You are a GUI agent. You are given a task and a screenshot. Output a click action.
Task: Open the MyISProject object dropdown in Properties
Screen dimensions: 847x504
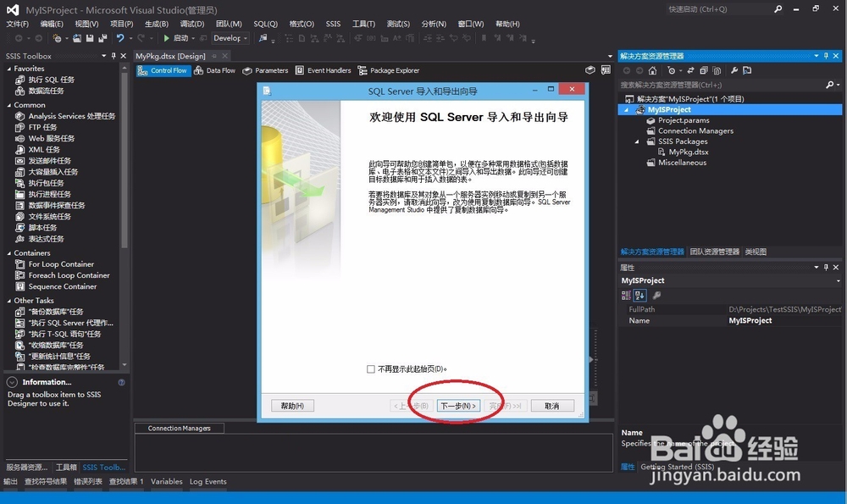pos(838,281)
